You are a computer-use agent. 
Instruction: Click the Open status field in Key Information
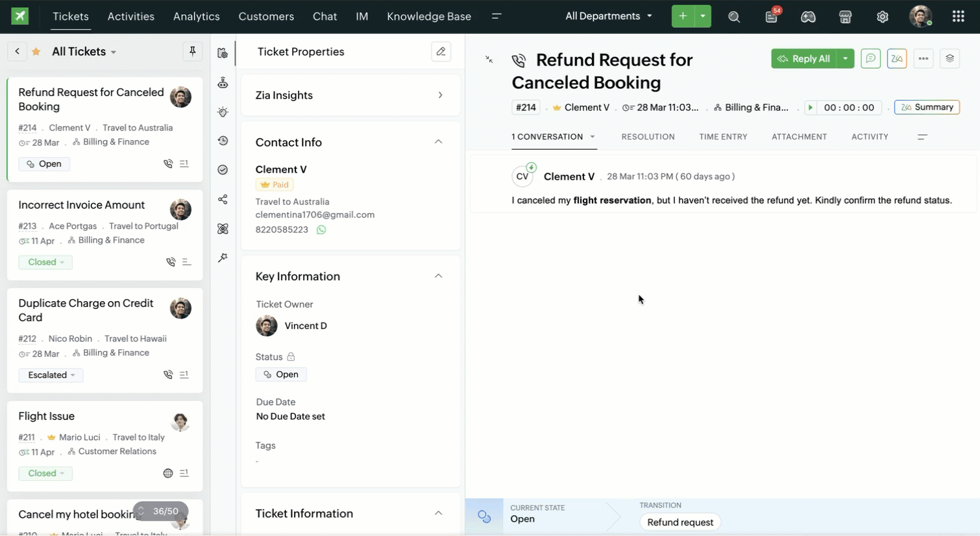click(281, 374)
